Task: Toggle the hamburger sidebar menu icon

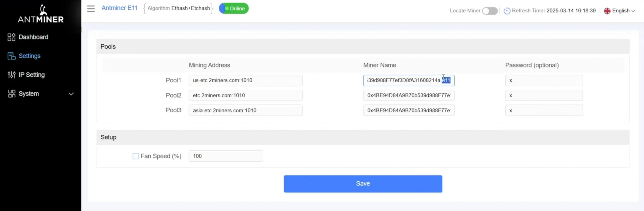Action: 91,9
